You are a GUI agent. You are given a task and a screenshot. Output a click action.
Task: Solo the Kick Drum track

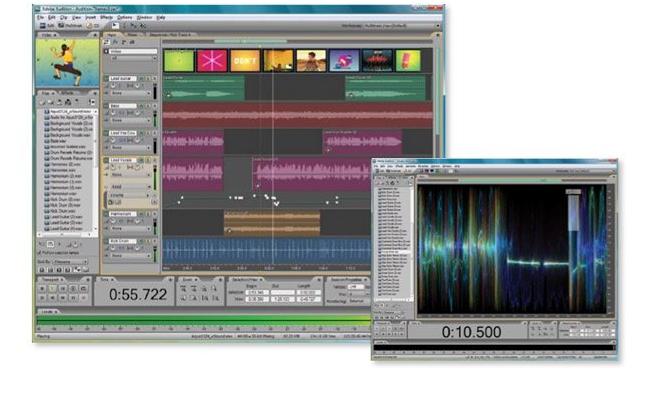click(148, 241)
